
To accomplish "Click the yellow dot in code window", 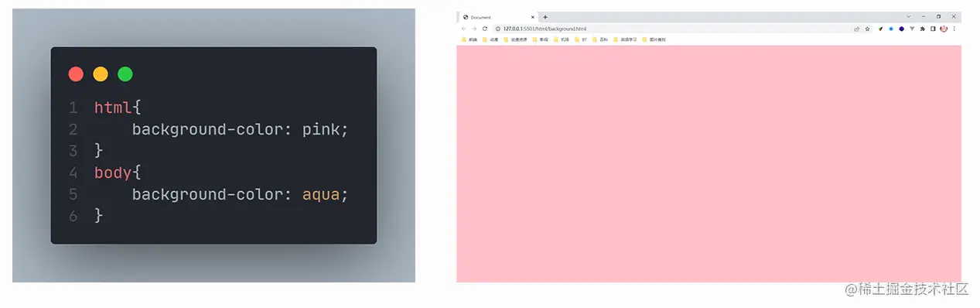I will coord(101,74).
